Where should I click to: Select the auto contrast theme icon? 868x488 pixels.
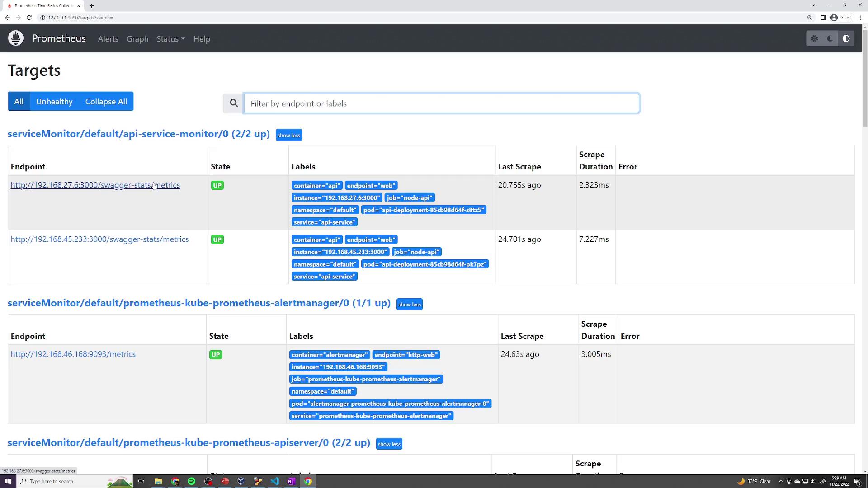pos(846,39)
